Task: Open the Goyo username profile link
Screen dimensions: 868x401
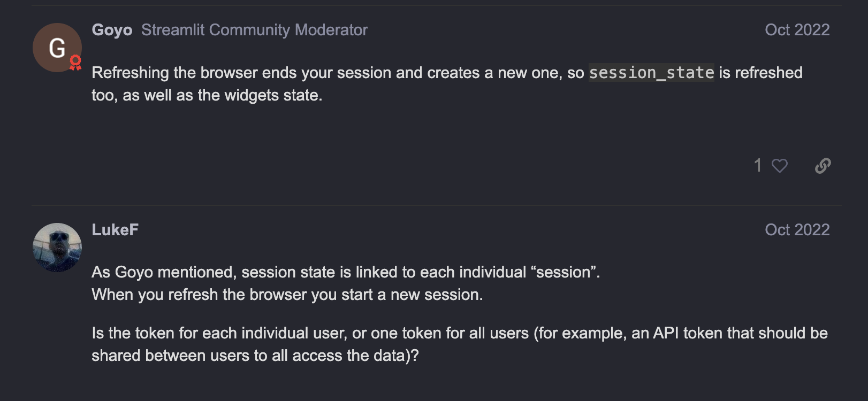Action: coord(112,30)
